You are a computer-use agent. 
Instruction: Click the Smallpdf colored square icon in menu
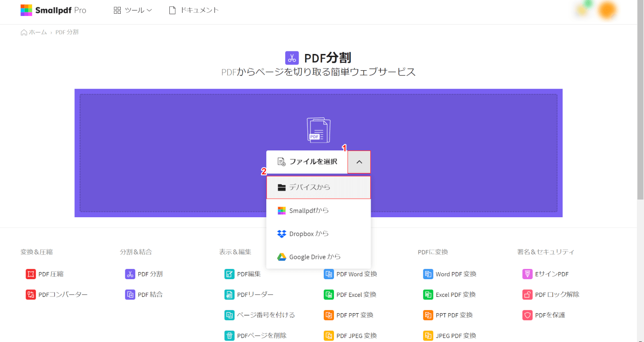(282, 211)
